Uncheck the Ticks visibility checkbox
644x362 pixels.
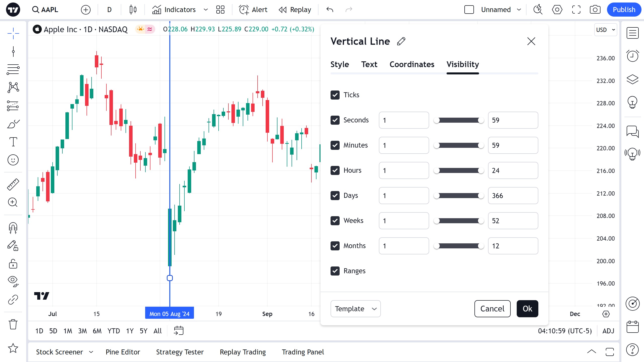pyautogui.click(x=335, y=95)
